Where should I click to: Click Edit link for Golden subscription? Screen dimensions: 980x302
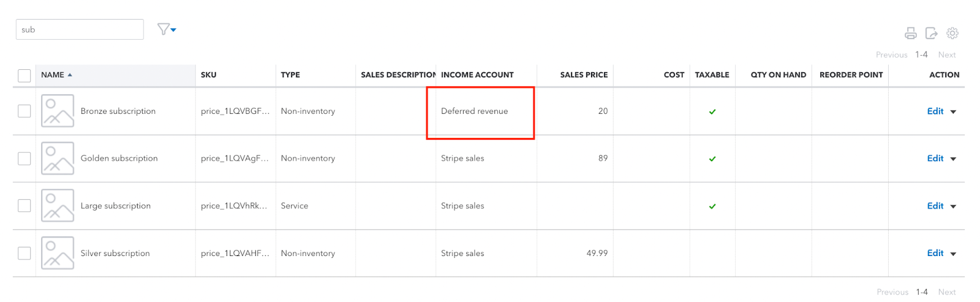pos(935,158)
